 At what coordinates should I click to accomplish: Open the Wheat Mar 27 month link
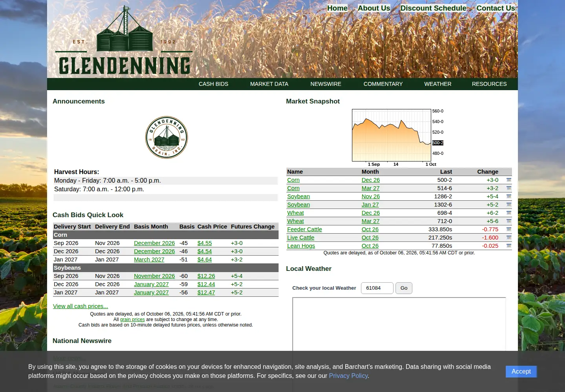pyautogui.click(x=370, y=221)
